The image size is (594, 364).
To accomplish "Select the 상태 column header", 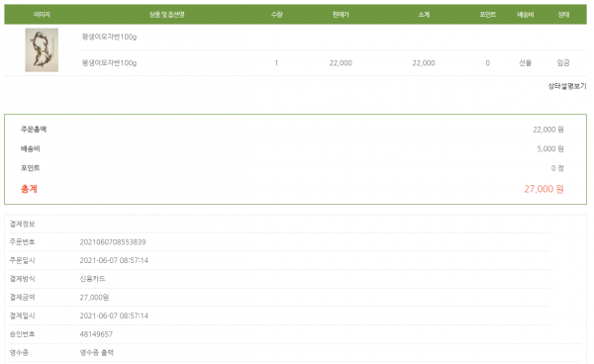I will [563, 15].
